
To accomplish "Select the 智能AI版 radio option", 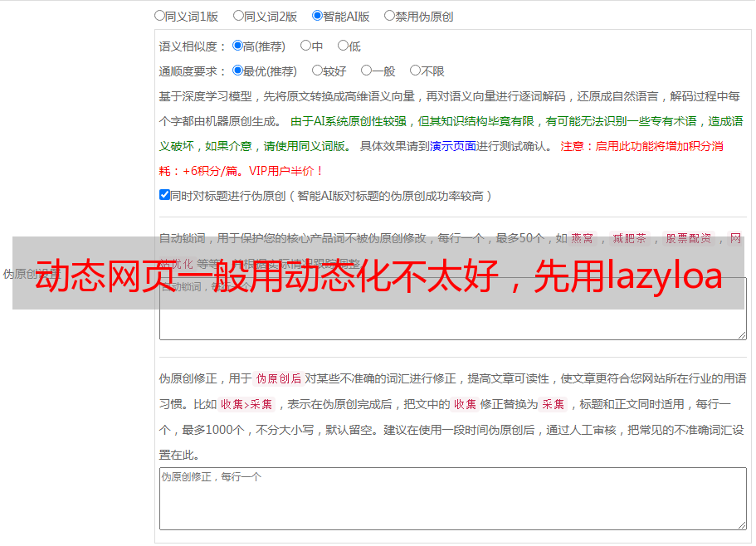I will [317, 16].
